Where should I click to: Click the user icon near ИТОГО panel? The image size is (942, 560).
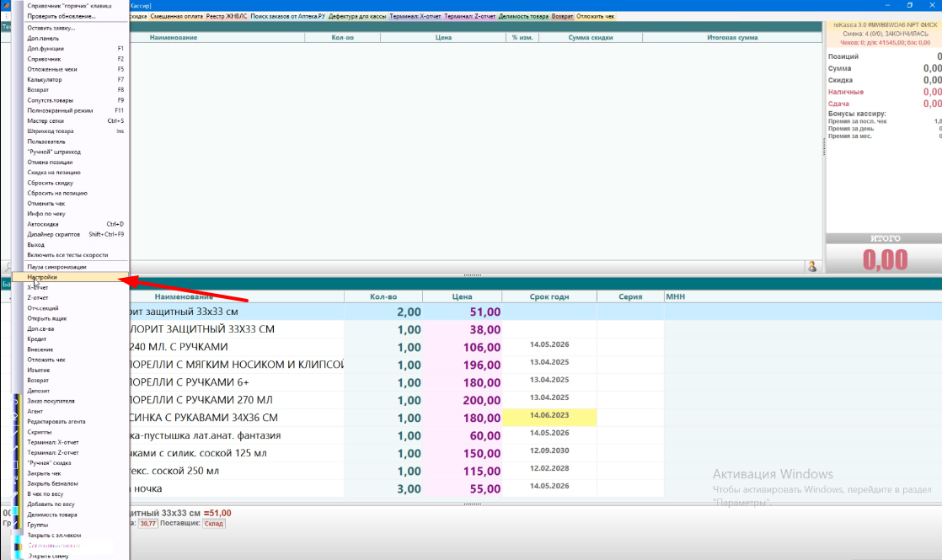(812, 266)
